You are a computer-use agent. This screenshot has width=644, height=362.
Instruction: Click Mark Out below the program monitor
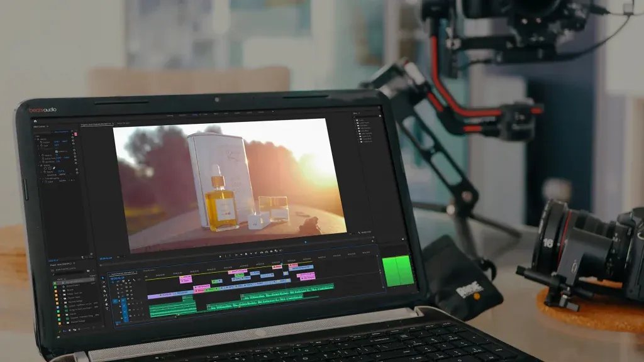click(230, 256)
